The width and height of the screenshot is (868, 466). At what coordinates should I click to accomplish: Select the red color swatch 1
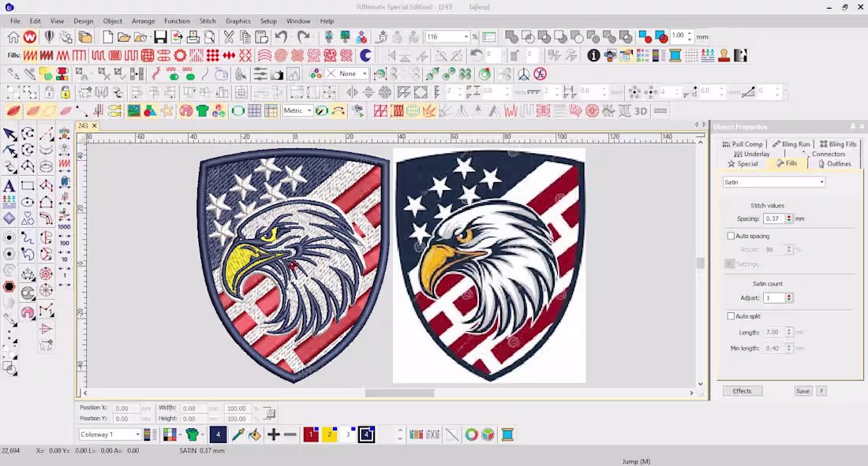[x=311, y=434]
